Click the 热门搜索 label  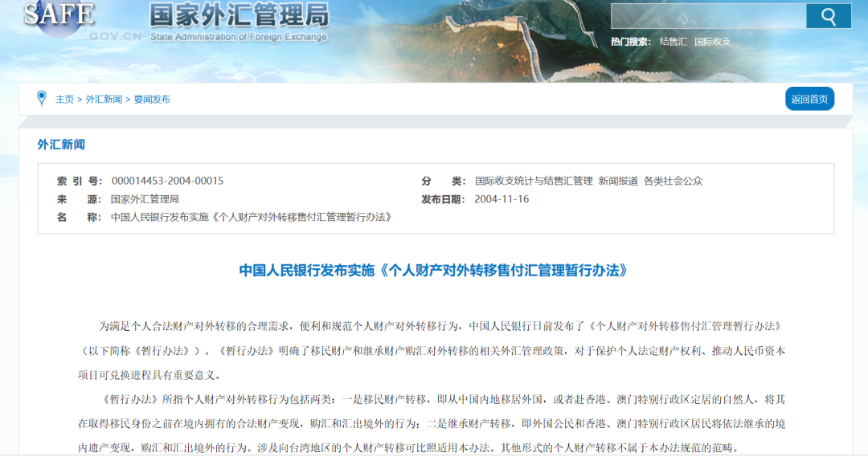[631, 42]
